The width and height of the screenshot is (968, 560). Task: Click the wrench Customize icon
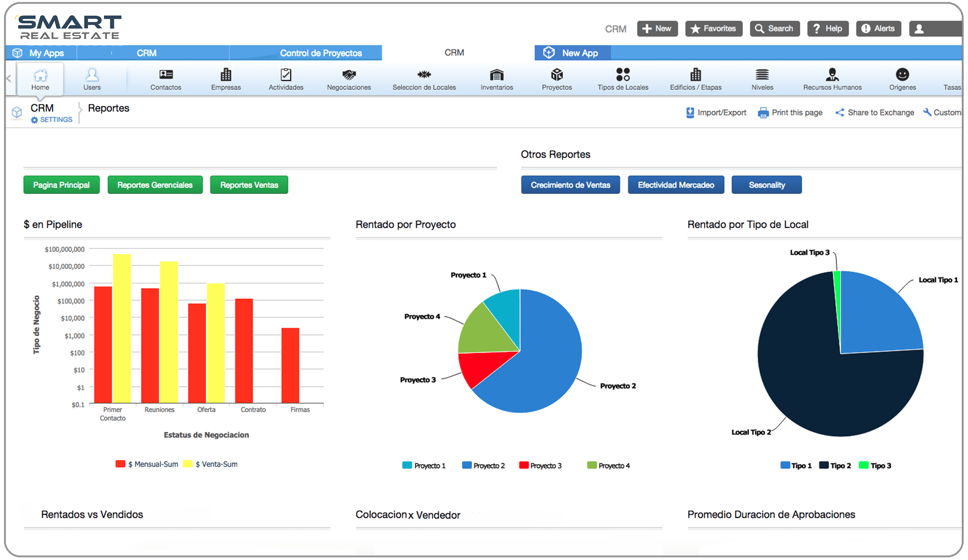(927, 112)
